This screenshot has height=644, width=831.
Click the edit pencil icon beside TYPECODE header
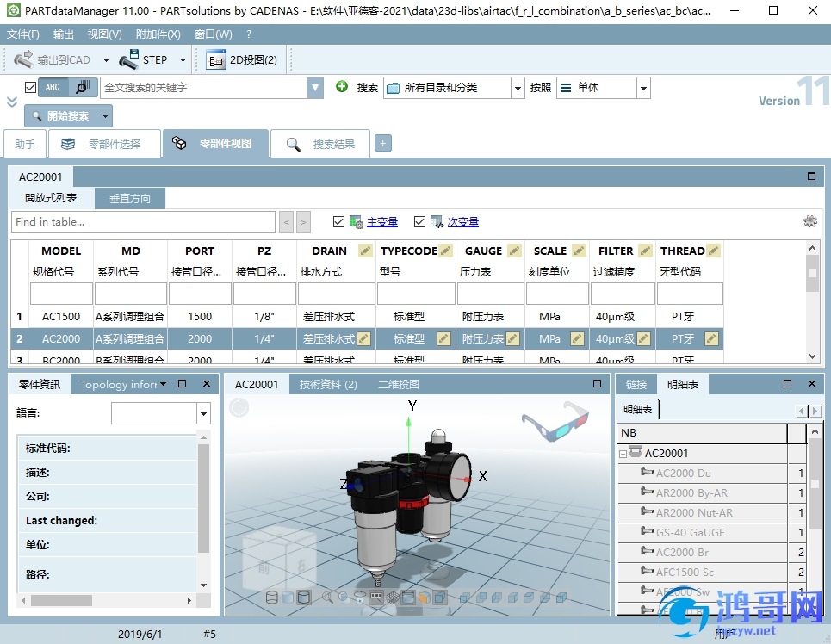(x=446, y=251)
